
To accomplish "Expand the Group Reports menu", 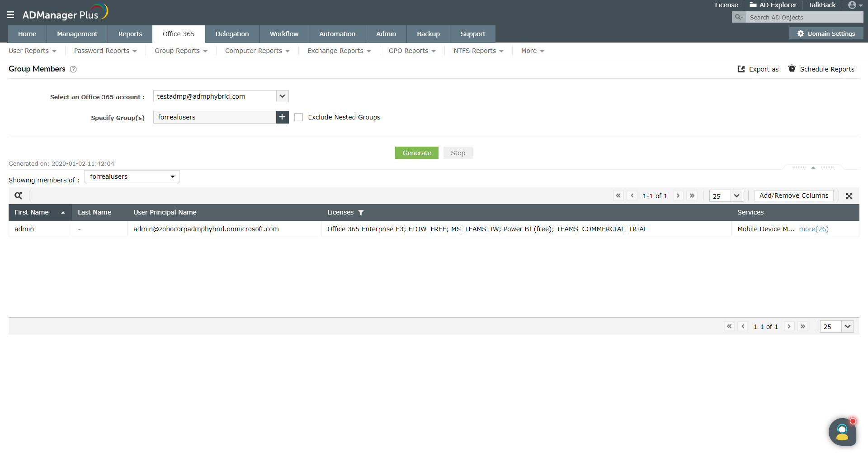I will [x=181, y=51].
